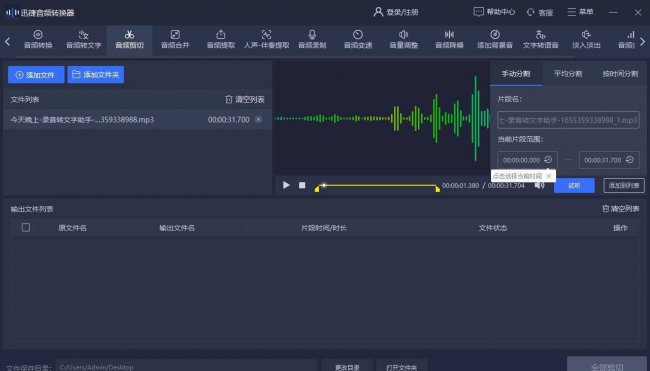
Task: Click the white playhead on the timeline
Action: (x=324, y=185)
